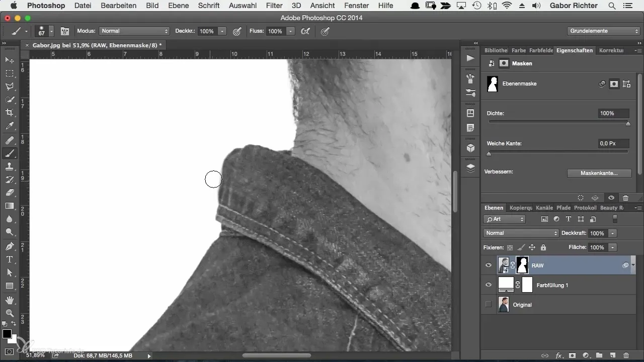Open the Filter menu
Screen dimensions: 644x362
[274, 6]
